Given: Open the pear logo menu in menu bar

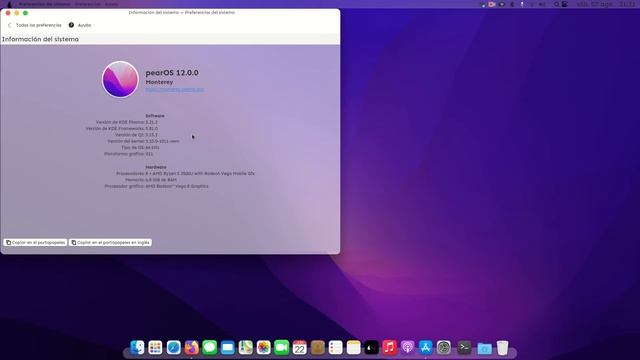Looking at the screenshot, I should (x=9, y=4).
